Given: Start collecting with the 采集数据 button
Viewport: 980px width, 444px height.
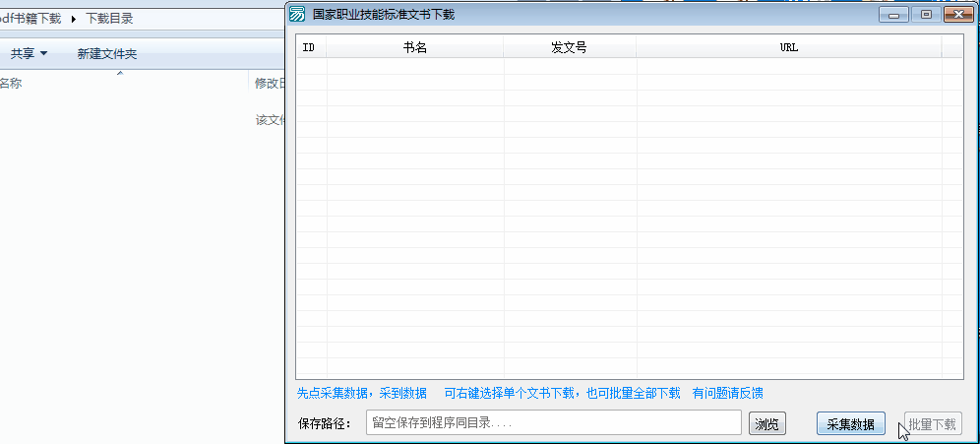Looking at the screenshot, I should tap(850, 424).
